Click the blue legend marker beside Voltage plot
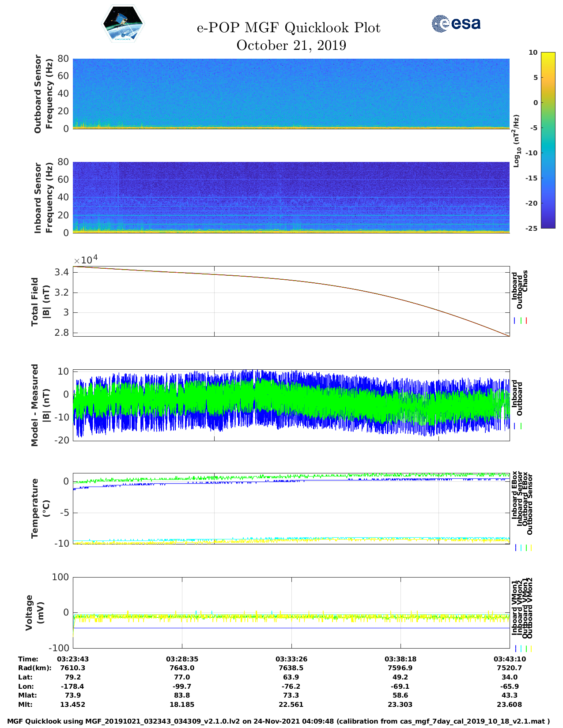Image resolution: width=563 pixels, height=728 pixels. (515, 649)
